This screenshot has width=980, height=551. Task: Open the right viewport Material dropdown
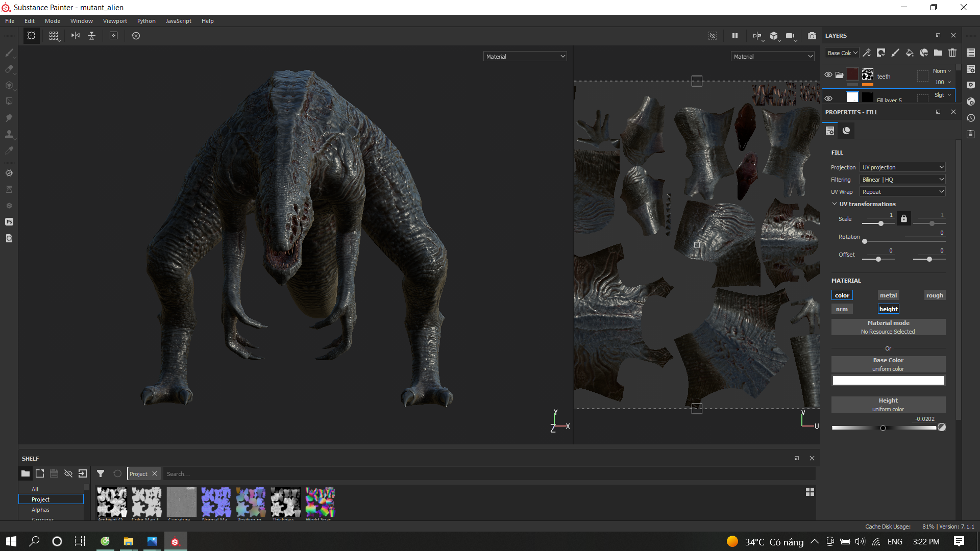[x=773, y=57]
